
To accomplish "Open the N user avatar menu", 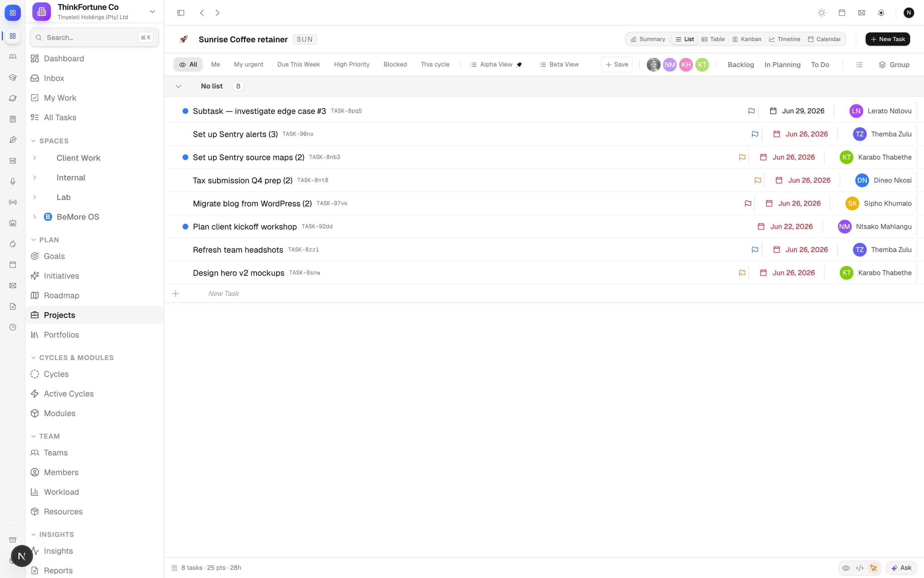I will (909, 13).
